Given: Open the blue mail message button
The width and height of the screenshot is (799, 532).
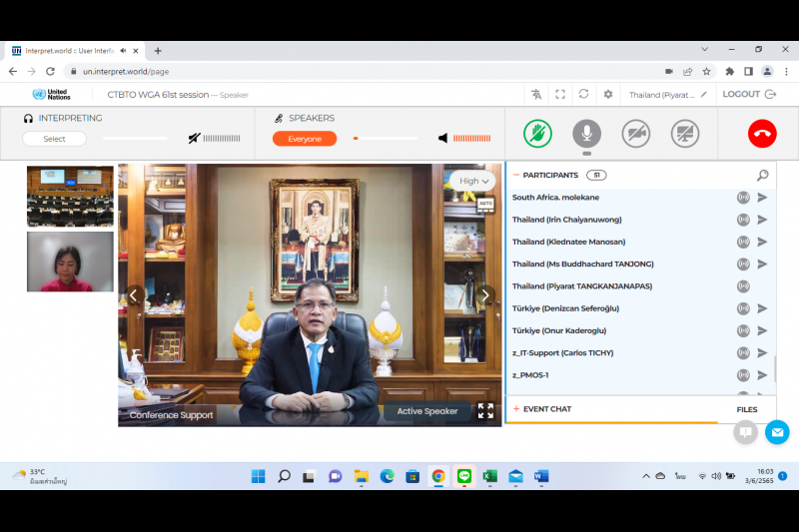Looking at the screenshot, I should click(777, 432).
